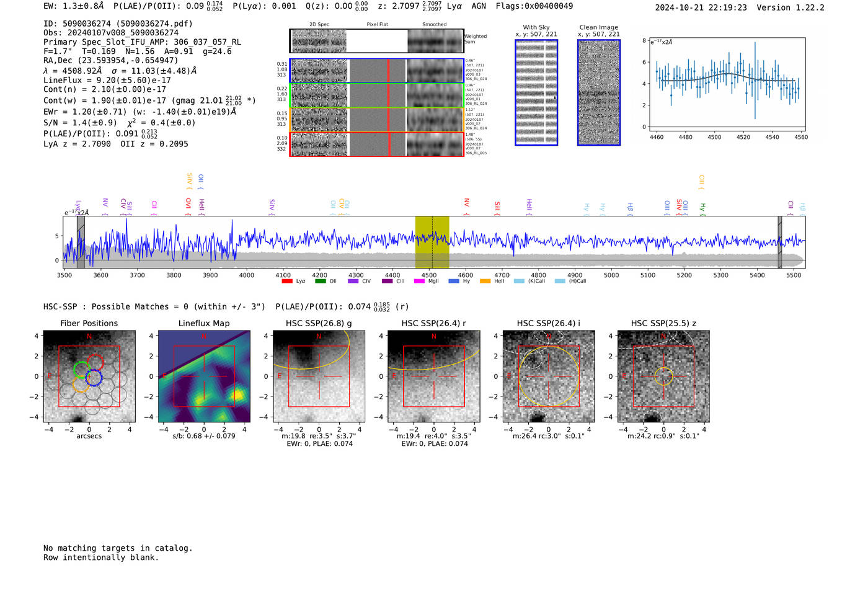The image size is (868, 591).
Task: Click the OII green legend swatch
Action: click(320, 282)
